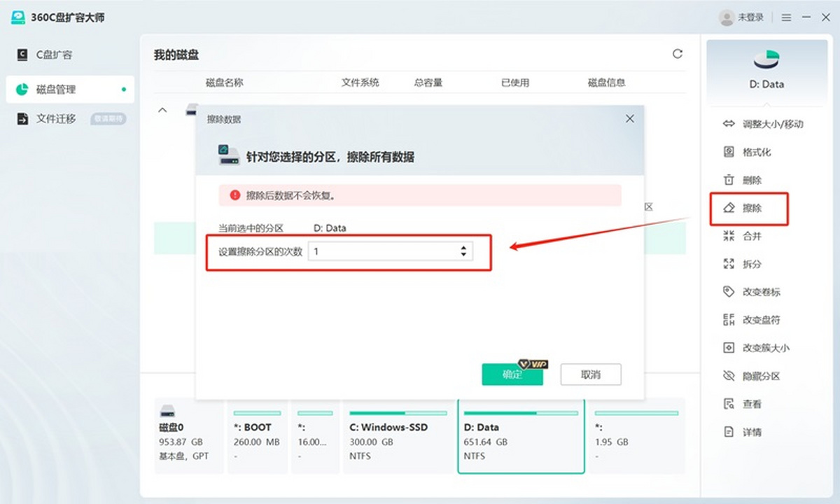This screenshot has height=504, width=840.
Task: Click the 磁盘信息 column header
Action: pyautogui.click(x=606, y=83)
